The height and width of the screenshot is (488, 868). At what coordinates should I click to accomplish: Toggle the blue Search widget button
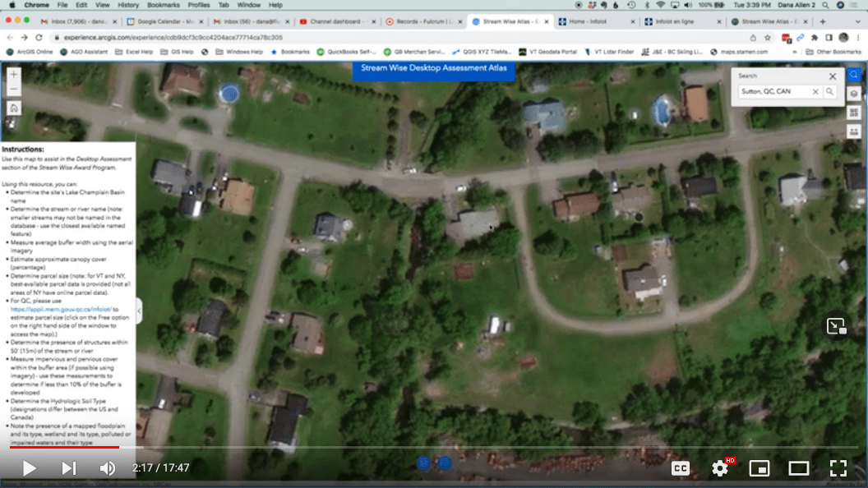coord(853,75)
